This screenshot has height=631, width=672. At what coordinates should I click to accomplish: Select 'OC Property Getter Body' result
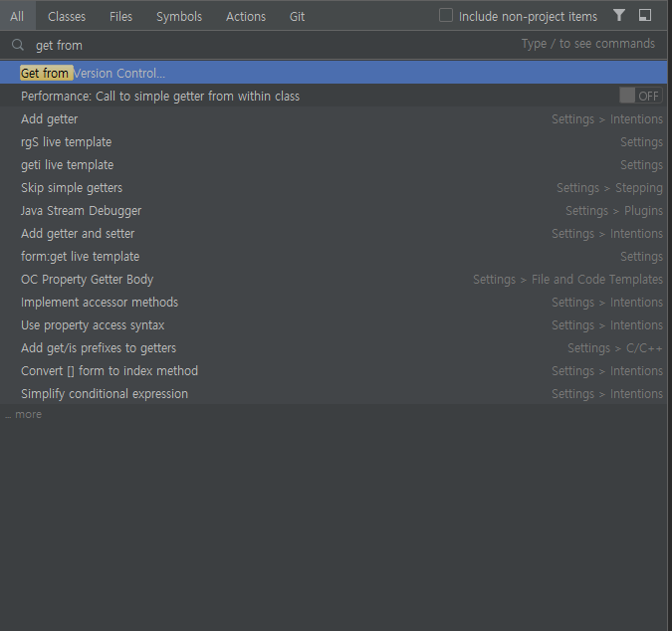click(334, 280)
